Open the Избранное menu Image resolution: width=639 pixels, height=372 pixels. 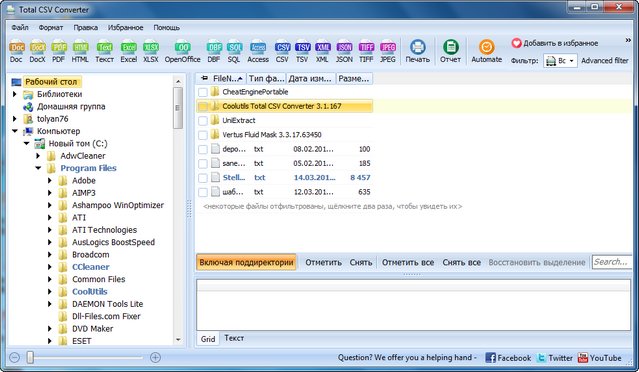tap(126, 28)
